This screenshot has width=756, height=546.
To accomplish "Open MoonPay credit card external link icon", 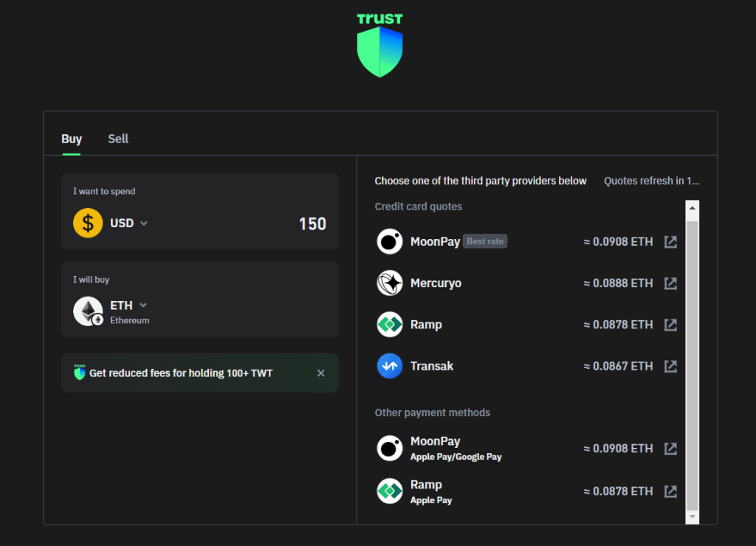I will [x=670, y=241].
